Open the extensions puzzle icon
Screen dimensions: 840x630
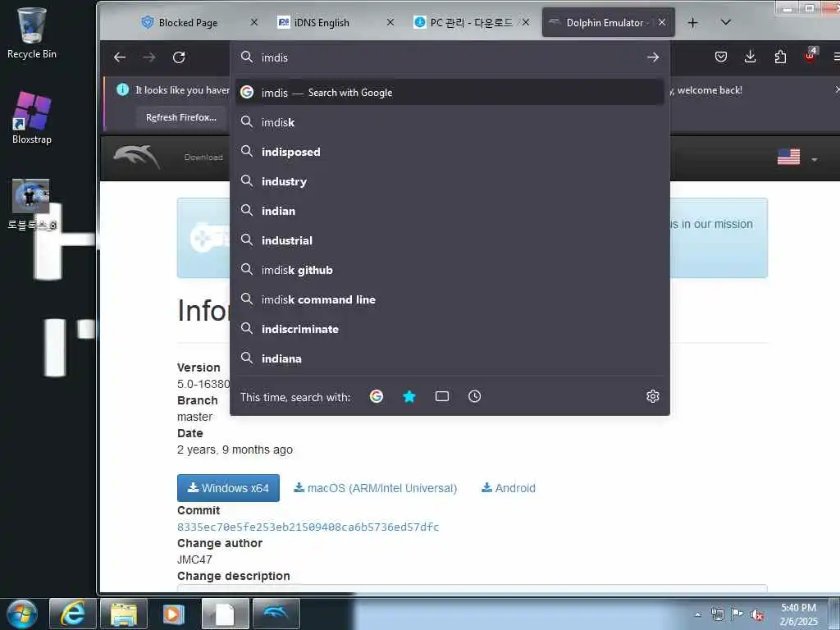[x=781, y=57]
